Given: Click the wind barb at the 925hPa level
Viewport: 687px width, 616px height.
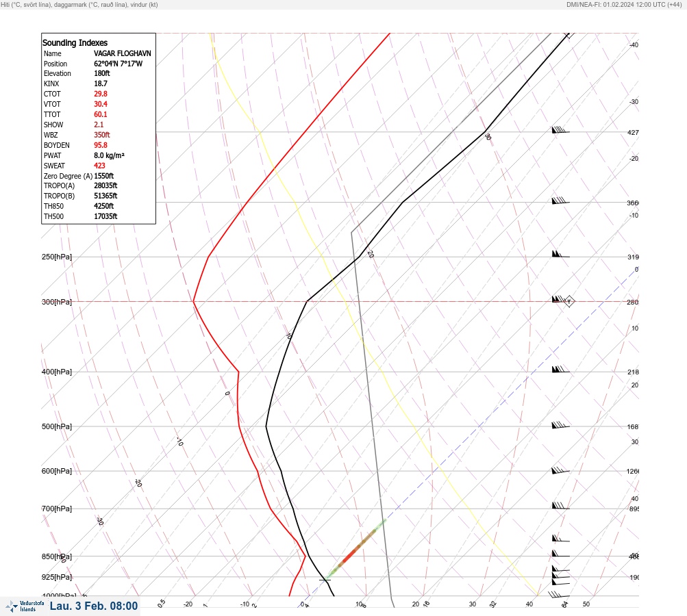Looking at the screenshot, I should 560,576.
